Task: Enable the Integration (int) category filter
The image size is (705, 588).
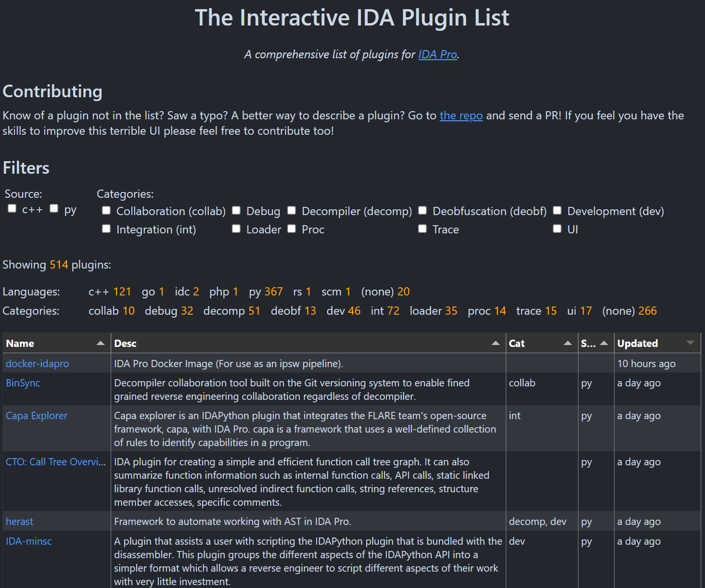Action: pyautogui.click(x=106, y=229)
